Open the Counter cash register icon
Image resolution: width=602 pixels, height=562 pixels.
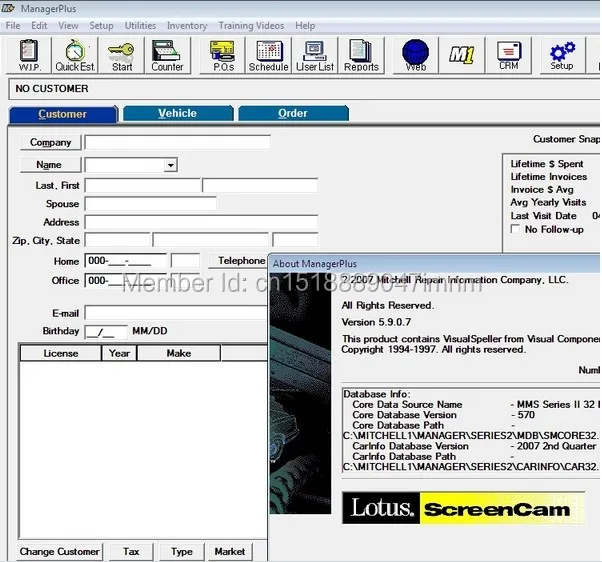click(167, 55)
